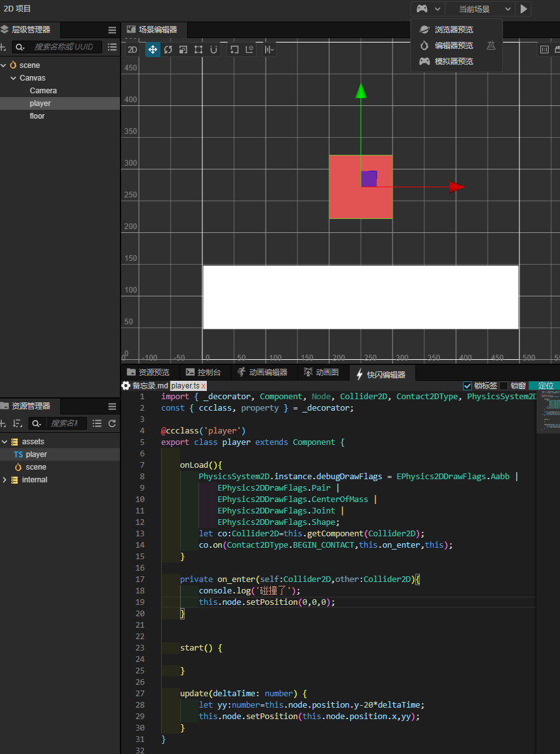The width and height of the screenshot is (560, 754).
Task: Click the refresh assets icon
Action: [112, 423]
